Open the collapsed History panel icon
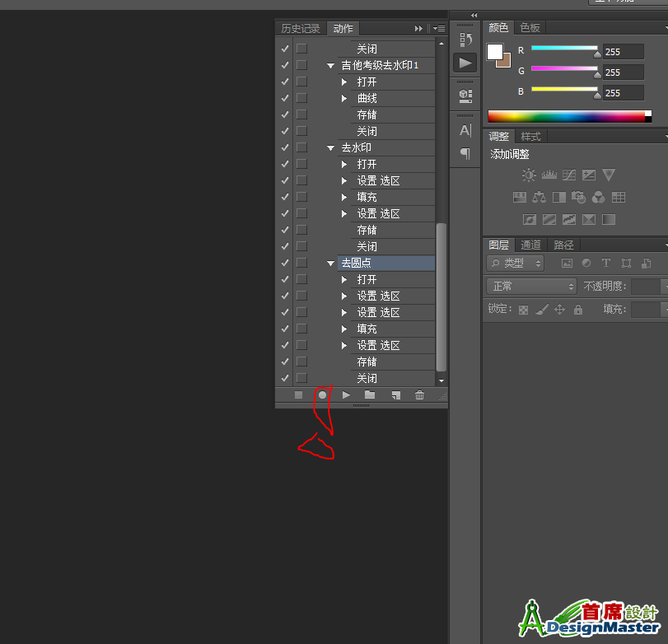This screenshot has height=644, width=668. tap(465, 40)
